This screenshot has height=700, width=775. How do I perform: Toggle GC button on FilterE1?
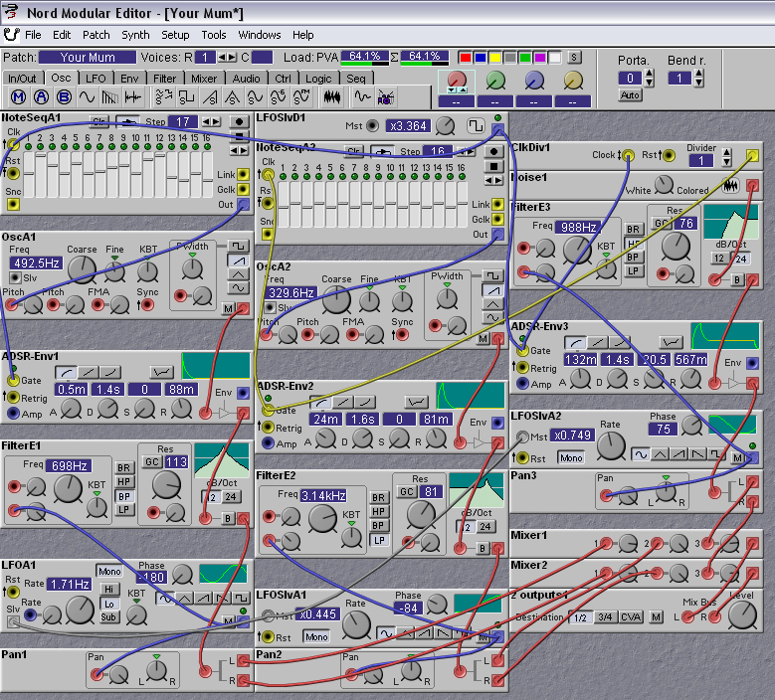(152, 462)
